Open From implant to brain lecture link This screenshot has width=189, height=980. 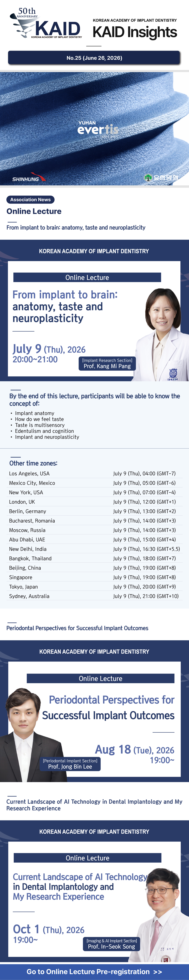tap(76, 228)
